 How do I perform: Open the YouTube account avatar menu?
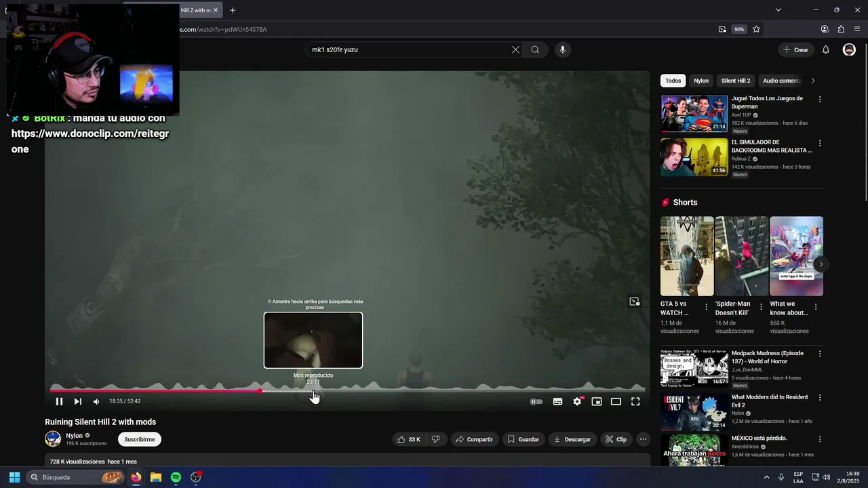(849, 49)
